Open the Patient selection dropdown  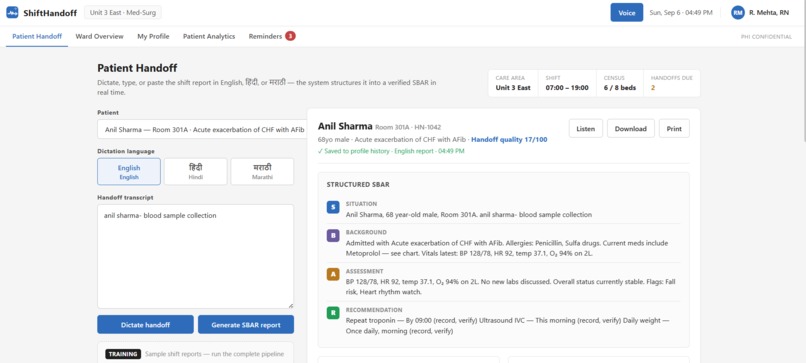coord(203,130)
